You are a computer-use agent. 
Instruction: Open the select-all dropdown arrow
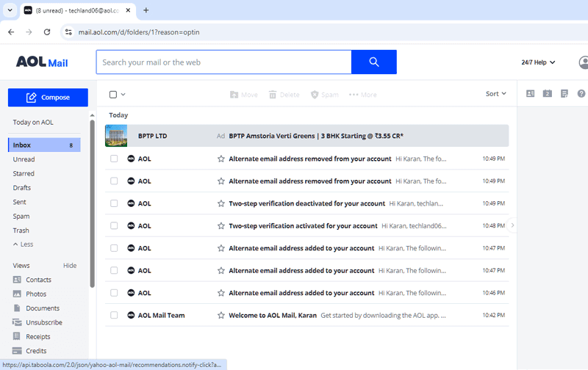[x=123, y=95]
